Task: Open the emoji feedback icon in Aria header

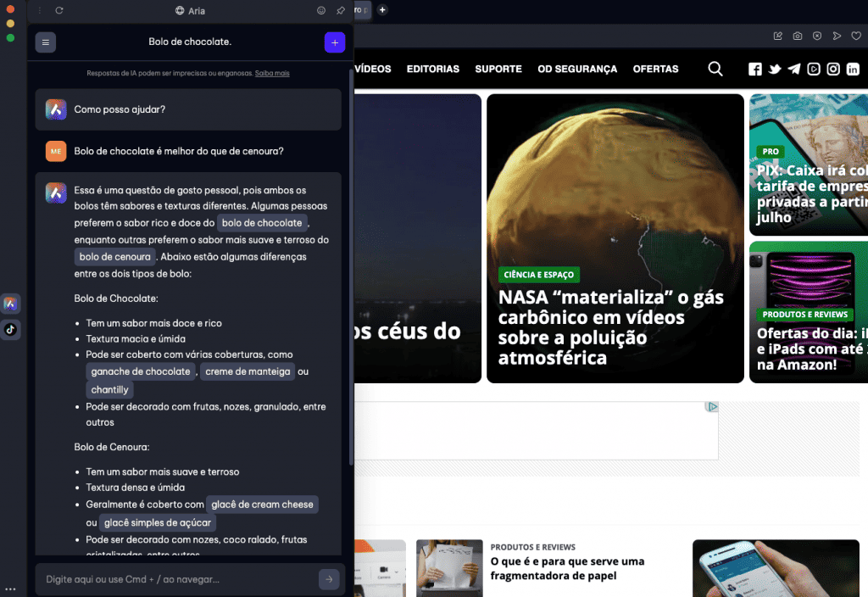Action: click(321, 10)
